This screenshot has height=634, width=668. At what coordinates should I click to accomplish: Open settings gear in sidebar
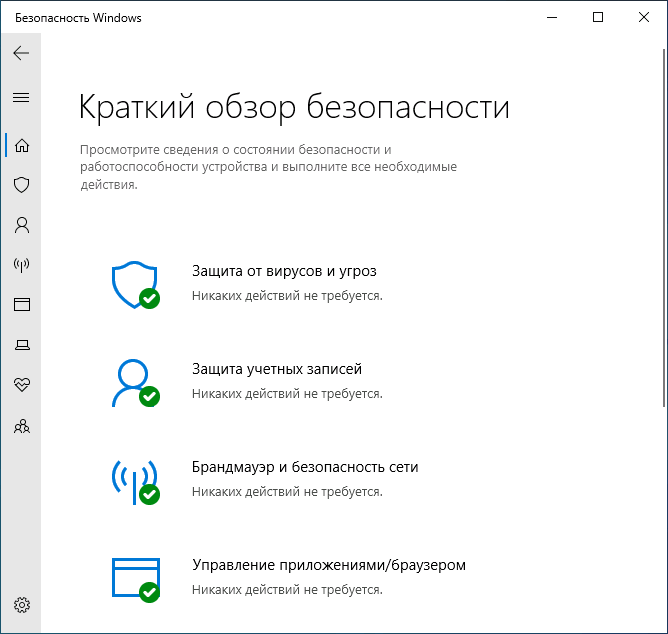tap(22, 605)
